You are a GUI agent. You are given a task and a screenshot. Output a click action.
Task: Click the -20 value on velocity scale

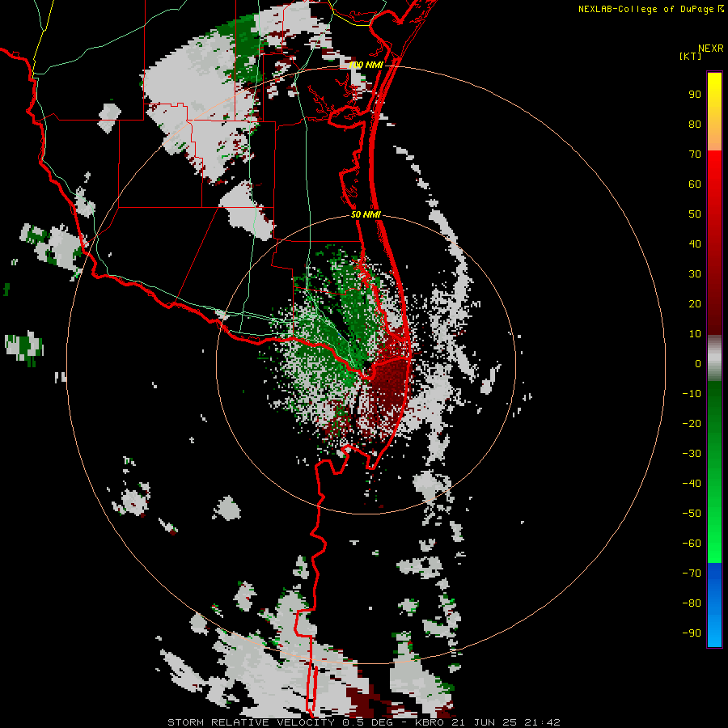point(692,424)
